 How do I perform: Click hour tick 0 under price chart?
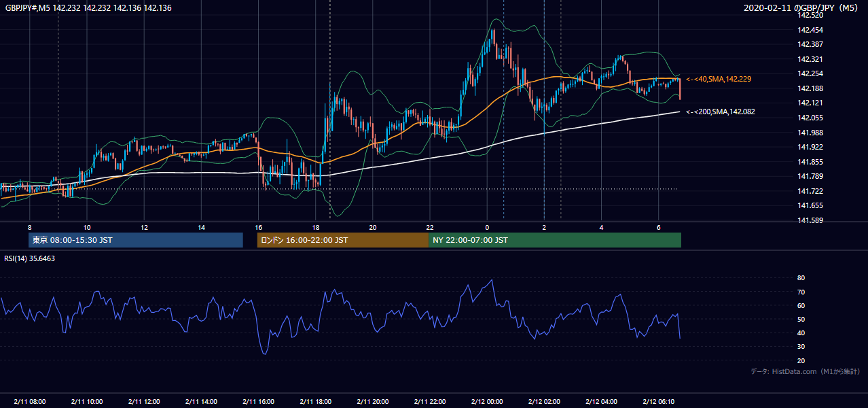coord(487,227)
